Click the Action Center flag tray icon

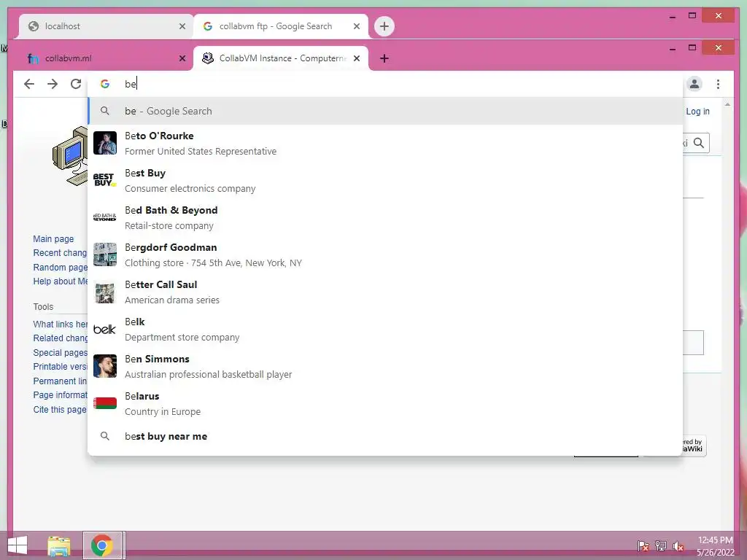coord(643,545)
